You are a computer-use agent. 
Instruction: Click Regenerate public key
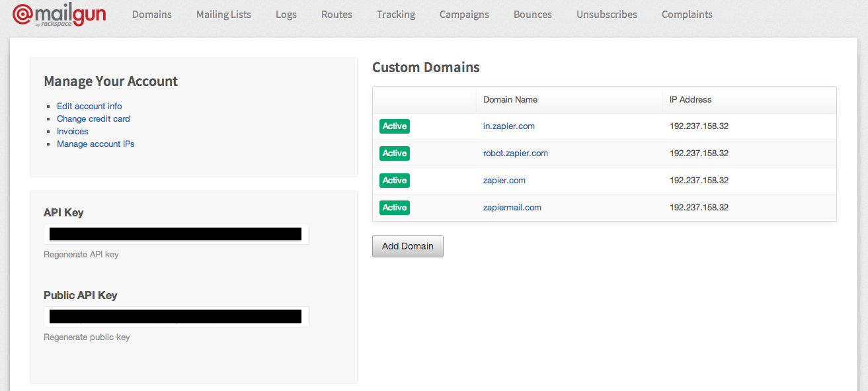[87, 337]
